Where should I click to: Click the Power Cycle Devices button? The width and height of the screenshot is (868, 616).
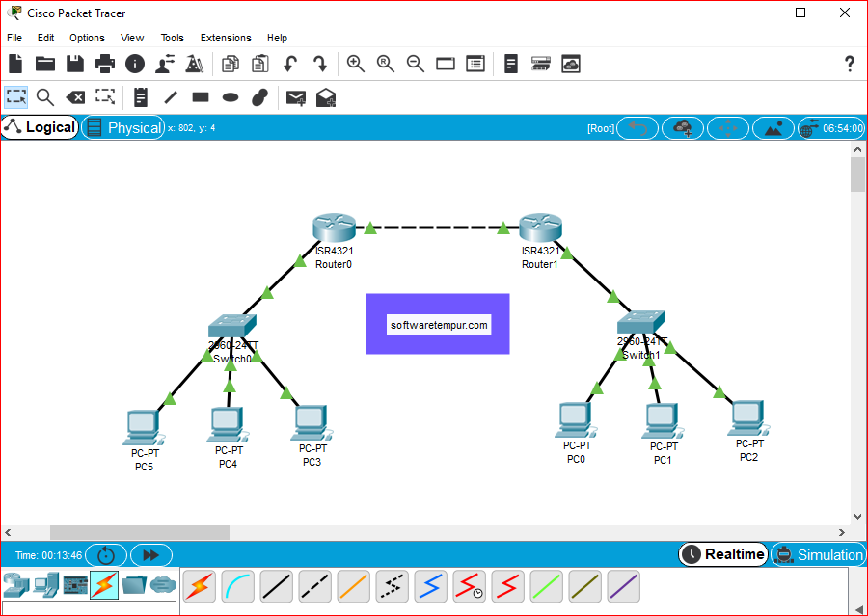point(106,555)
